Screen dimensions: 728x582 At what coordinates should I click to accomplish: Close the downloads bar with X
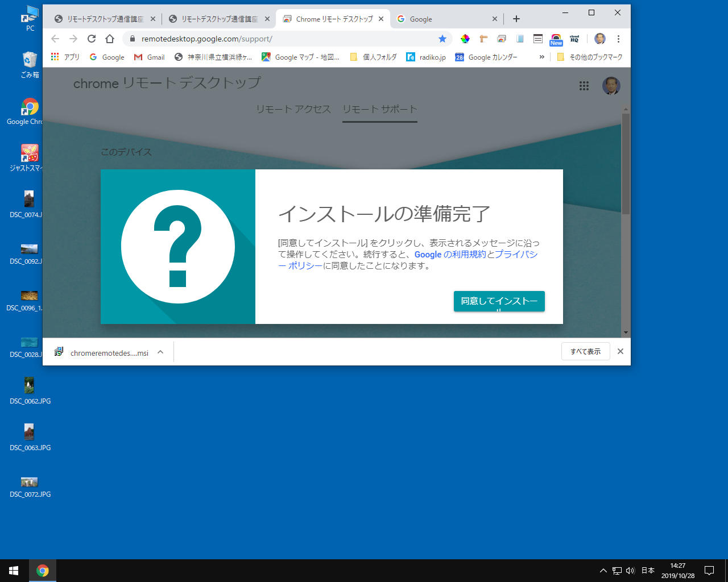click(x=621, y=351)
